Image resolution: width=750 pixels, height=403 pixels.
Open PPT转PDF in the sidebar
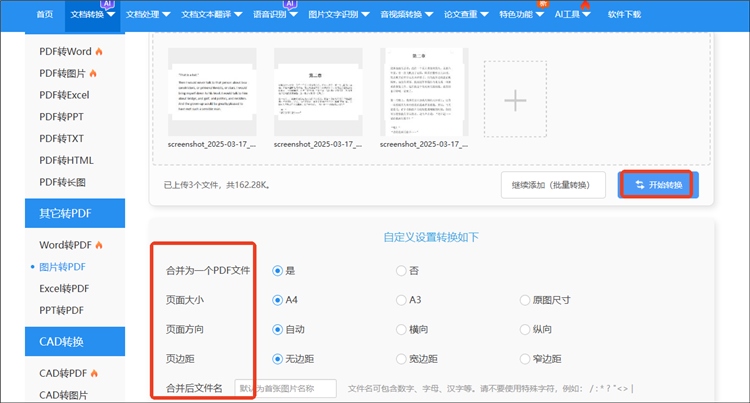click(61, 310)
